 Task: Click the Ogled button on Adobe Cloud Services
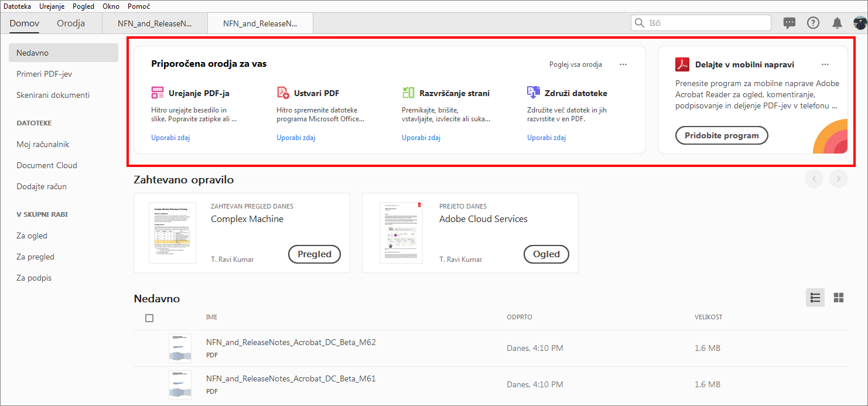546,254
